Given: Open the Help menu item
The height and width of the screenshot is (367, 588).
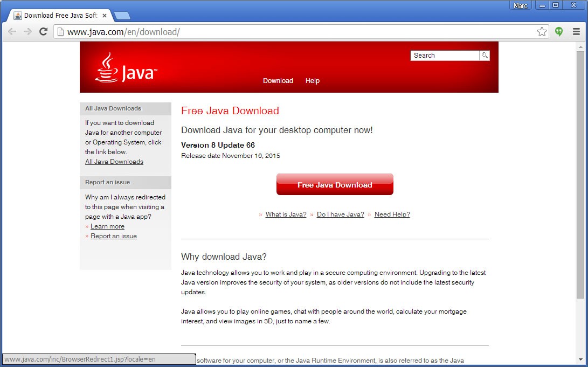Looking at the screenshot, I should point(313,81).
